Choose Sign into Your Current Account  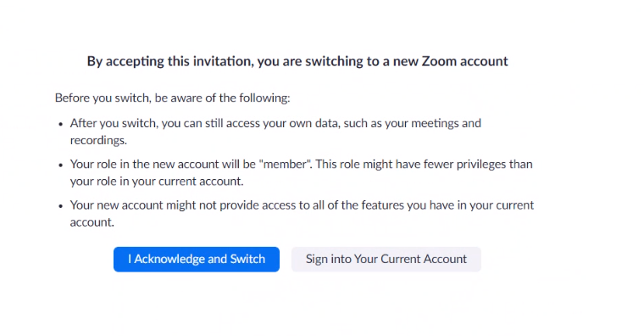pos(386,259)
